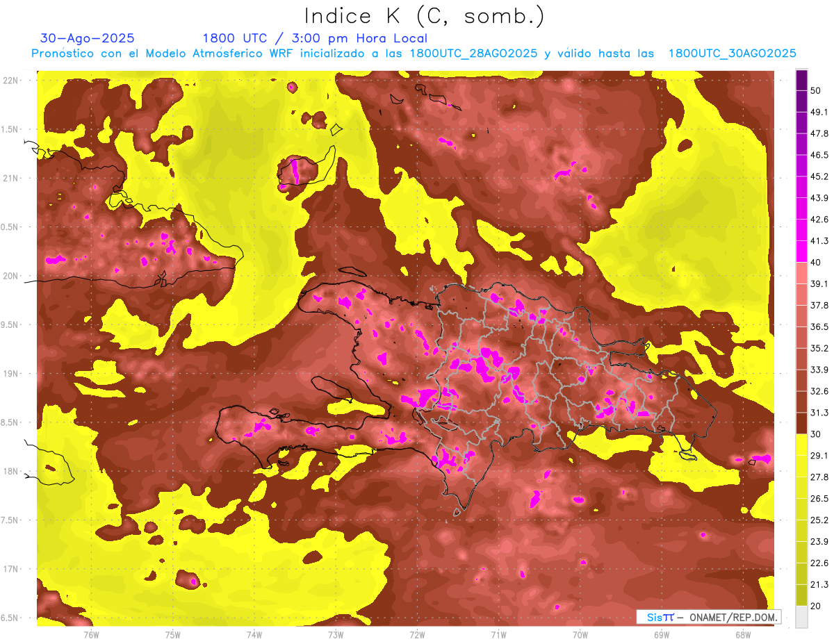The height and width of the screenshot is (644, 834).
Task: Click the "43.9" color scale value
Action: tap(819, 198)
